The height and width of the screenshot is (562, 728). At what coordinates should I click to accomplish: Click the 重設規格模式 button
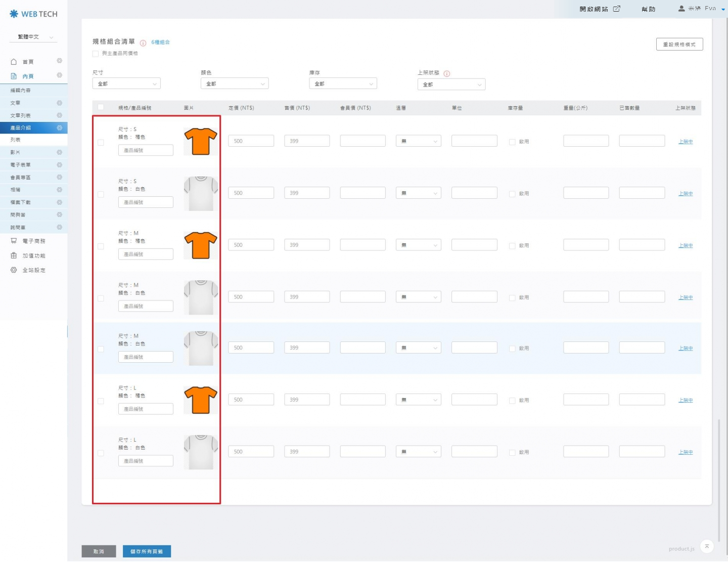pyautogui.click(x=679, y=45)
